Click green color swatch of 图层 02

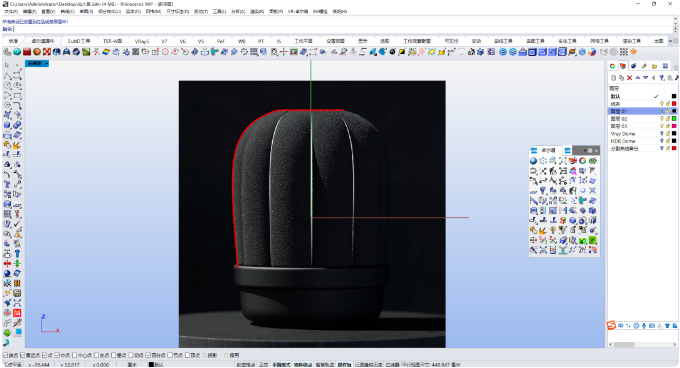674,118
